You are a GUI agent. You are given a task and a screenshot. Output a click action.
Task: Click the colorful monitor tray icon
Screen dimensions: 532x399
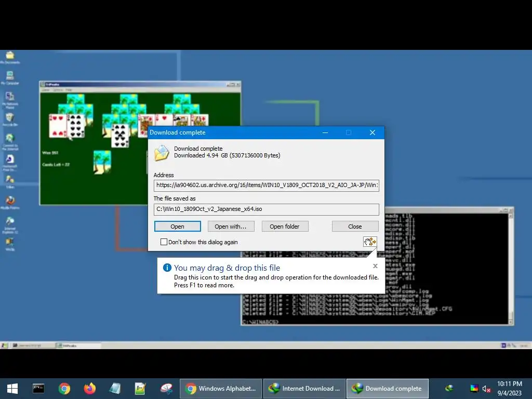pyautogui.click(x=474, y=389)
